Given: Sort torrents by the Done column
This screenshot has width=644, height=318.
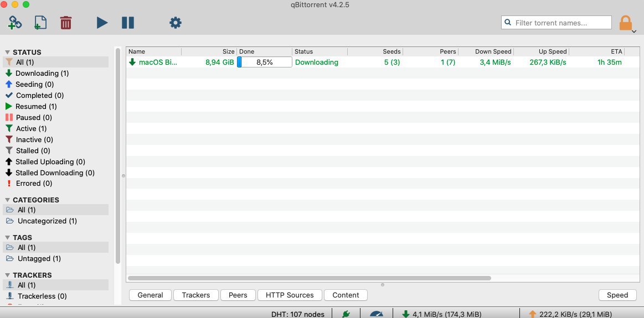Looking at the screenshot, I should tap(265, 51).
